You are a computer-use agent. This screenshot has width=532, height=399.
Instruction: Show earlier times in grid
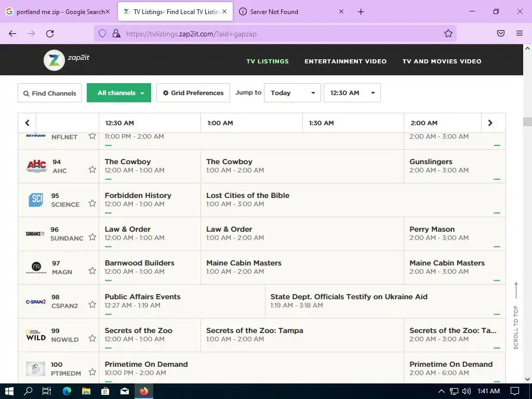click(x=27, y=123)
